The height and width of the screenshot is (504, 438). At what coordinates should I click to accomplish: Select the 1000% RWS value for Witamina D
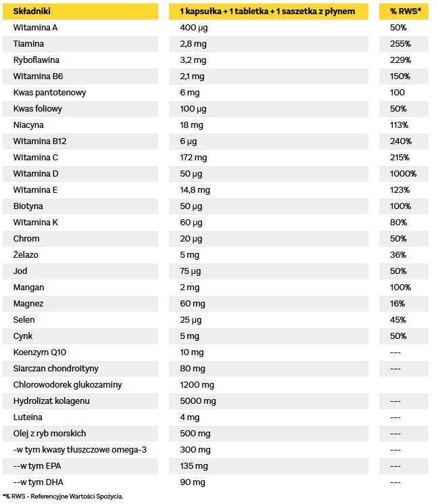(x=403, y=174)
